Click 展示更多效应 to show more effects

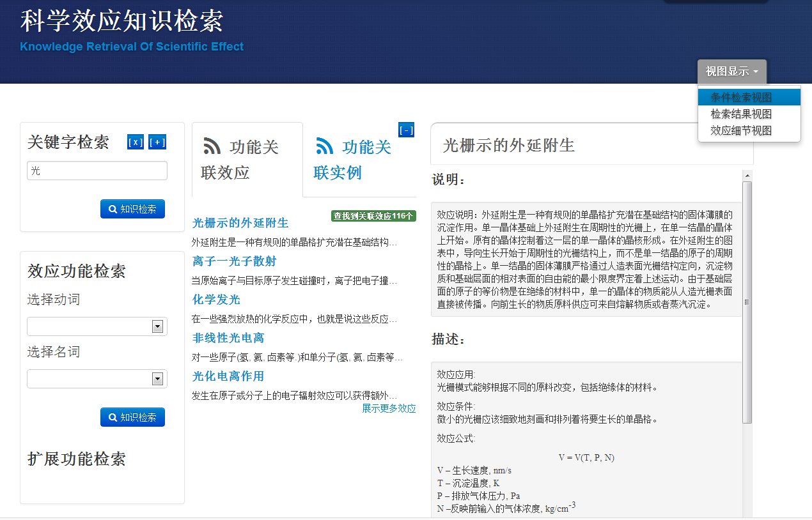click(x=389, y=408)
